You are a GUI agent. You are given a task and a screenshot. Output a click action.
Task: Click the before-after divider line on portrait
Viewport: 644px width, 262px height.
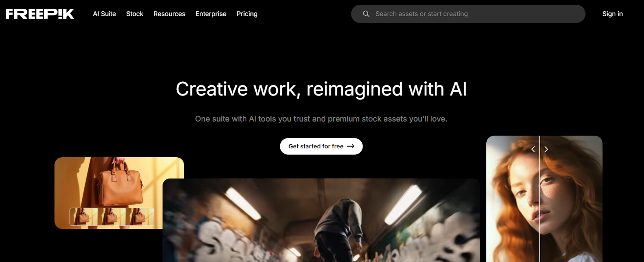(539, 199)
